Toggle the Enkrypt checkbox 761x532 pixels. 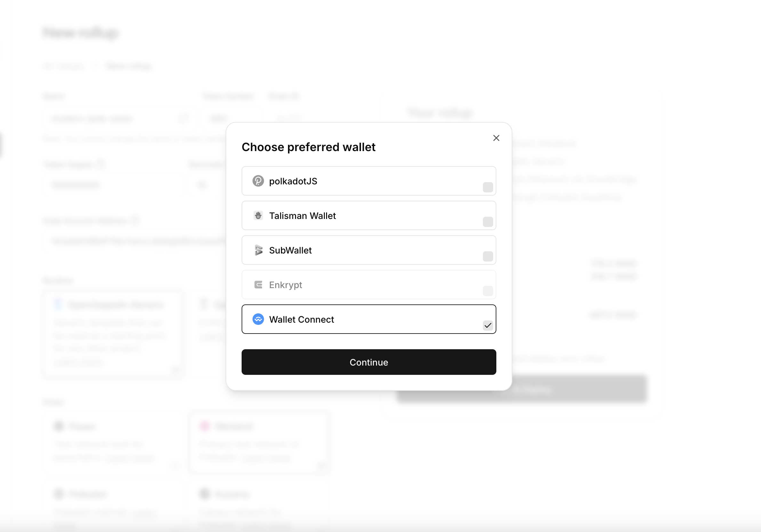click(x=488, y=291)
